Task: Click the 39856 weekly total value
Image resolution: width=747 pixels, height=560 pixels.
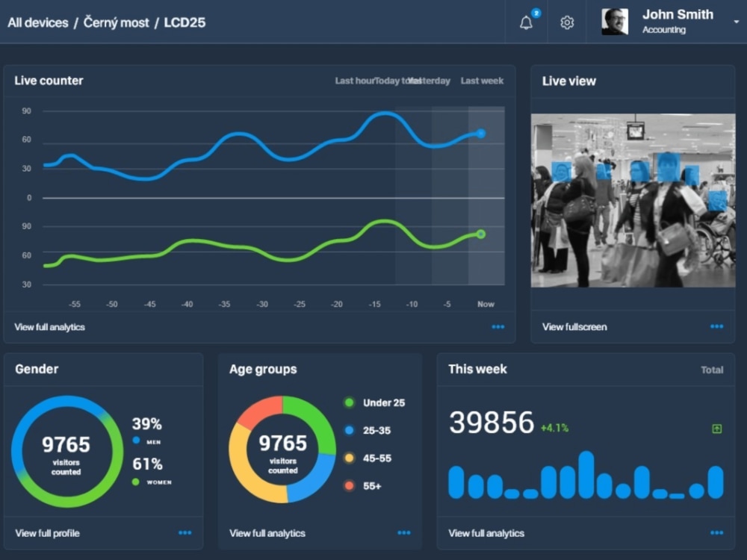Action: (492, 423)
